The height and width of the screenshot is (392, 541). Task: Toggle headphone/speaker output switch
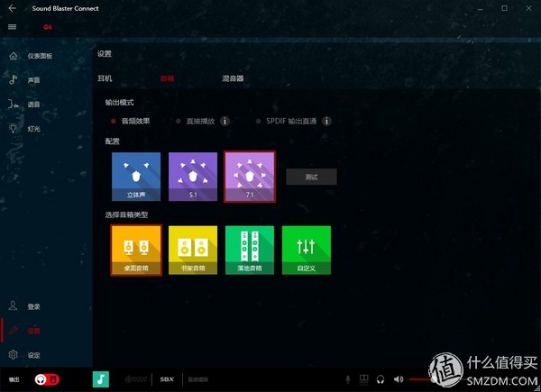coord(47,379)
